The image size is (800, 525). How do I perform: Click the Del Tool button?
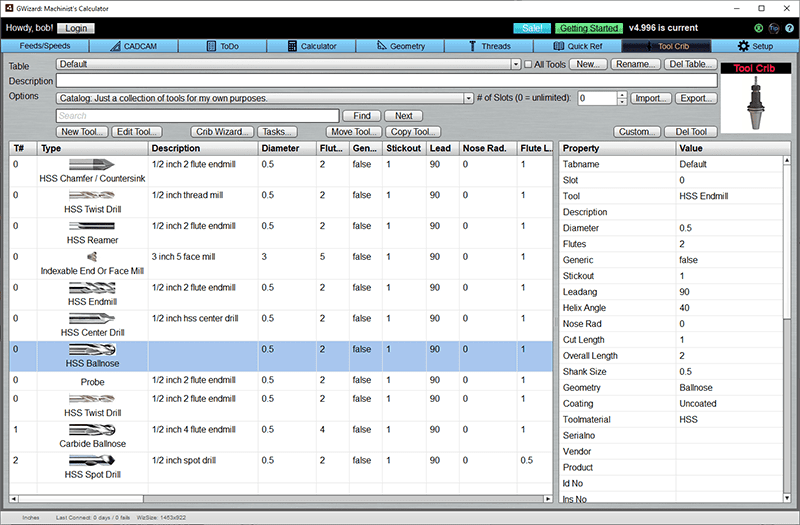691,132
